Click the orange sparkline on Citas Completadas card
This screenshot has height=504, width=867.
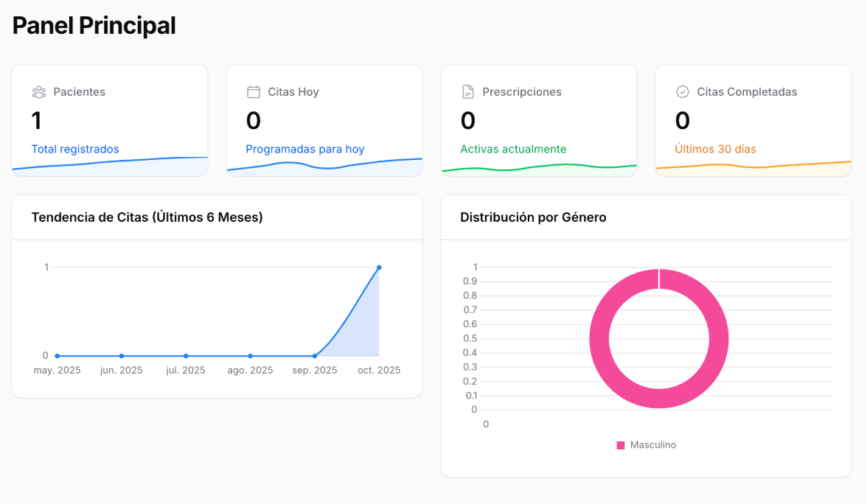click(x=752, y=164)
